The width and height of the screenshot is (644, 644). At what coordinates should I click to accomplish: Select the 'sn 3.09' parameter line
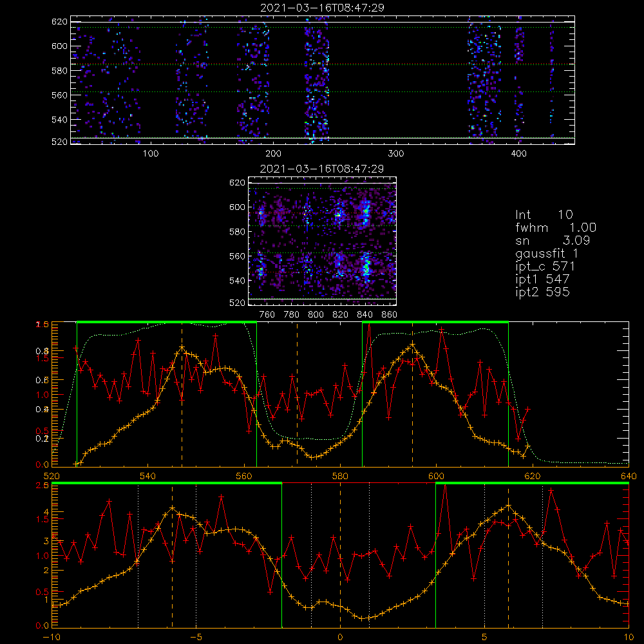point(553,240)
